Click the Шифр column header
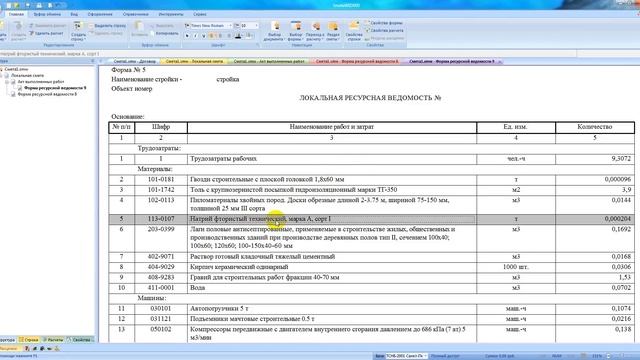The width and height of the screenshot is (640, 360). point(161,127)
